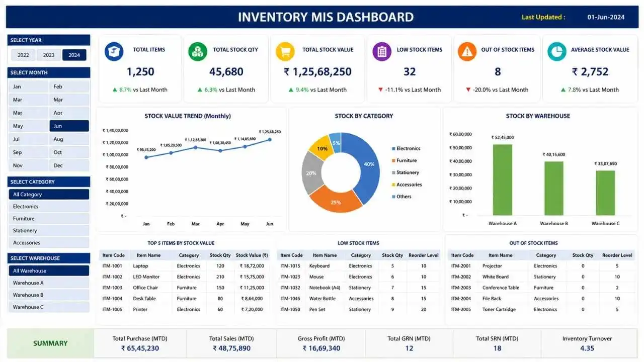Click the Projector item name
This screenshot has width=644, height=362.
point(492,266)
